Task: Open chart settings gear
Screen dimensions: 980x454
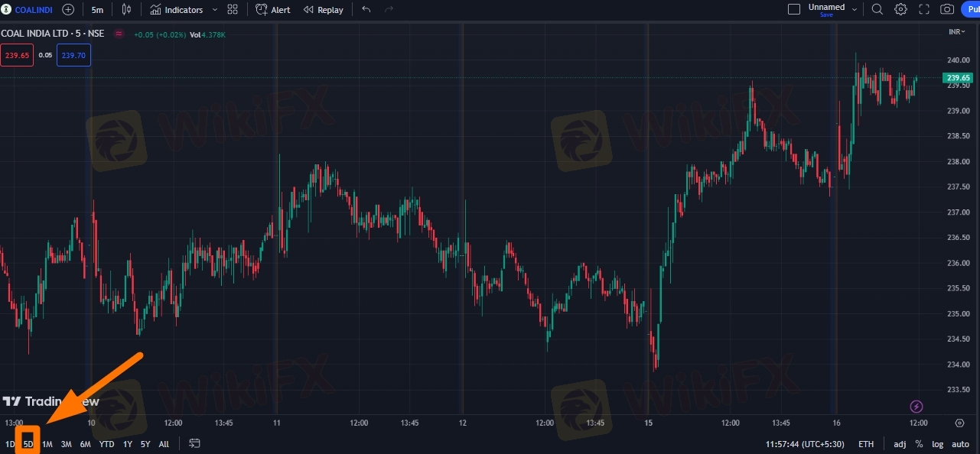Action: (x=900, y=9)
